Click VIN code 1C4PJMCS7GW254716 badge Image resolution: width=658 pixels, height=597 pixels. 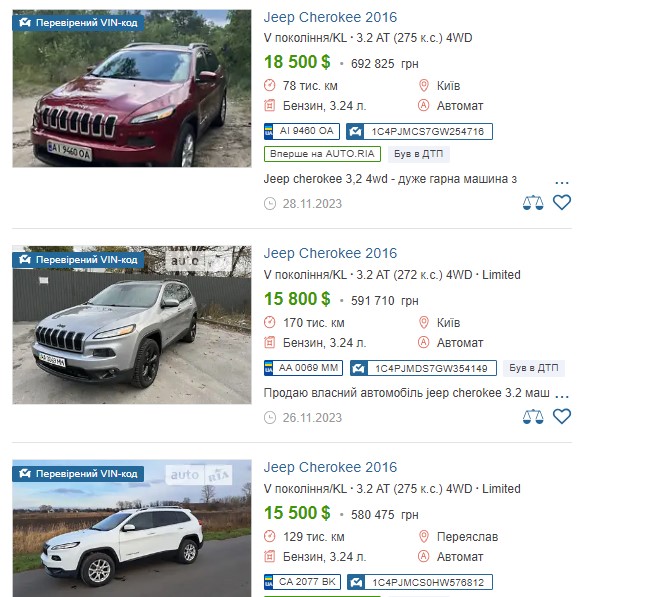pos(419,131)
